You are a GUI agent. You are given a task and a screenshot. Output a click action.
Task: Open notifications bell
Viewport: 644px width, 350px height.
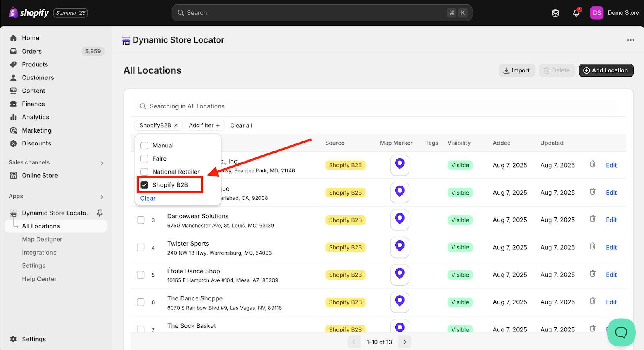pyautogui.click(x=576, y=13)
